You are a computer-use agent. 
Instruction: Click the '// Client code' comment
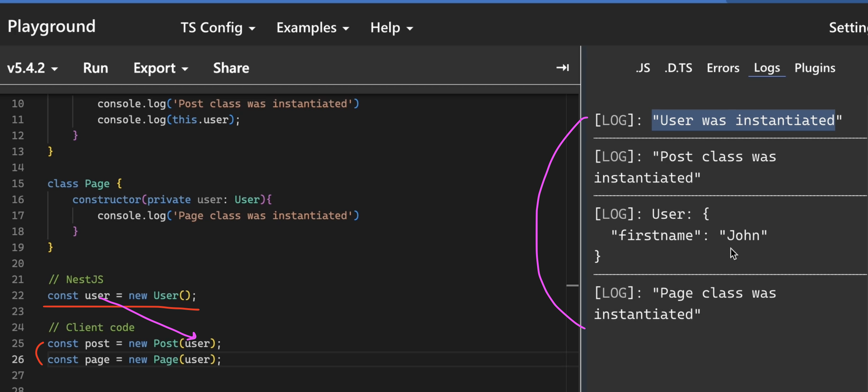pos(91,327)
